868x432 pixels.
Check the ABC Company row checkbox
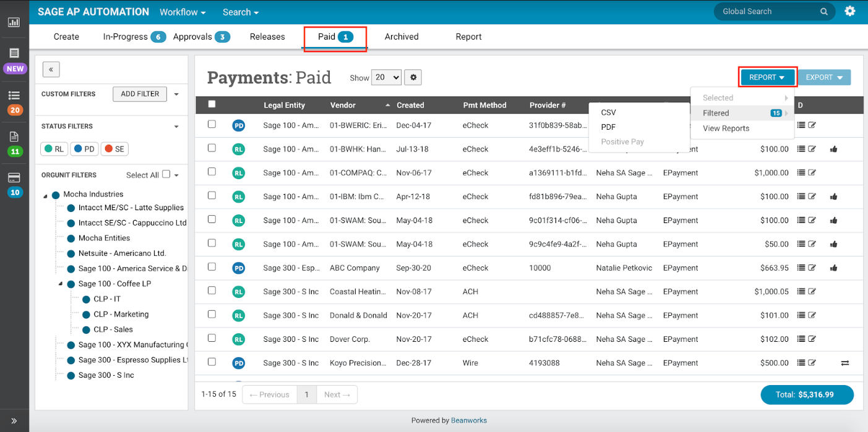[212, 266]
